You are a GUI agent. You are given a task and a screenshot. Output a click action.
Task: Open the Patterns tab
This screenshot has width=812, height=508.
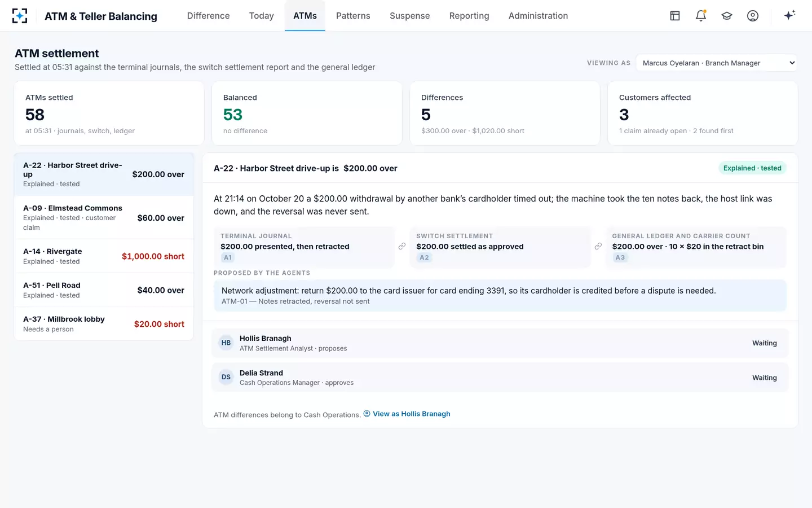point(353,16)
